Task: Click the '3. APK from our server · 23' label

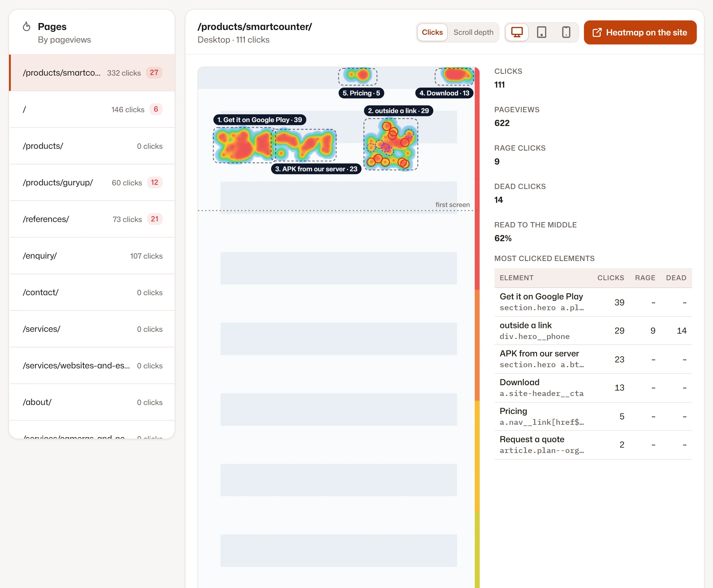Action: (316, 169)
